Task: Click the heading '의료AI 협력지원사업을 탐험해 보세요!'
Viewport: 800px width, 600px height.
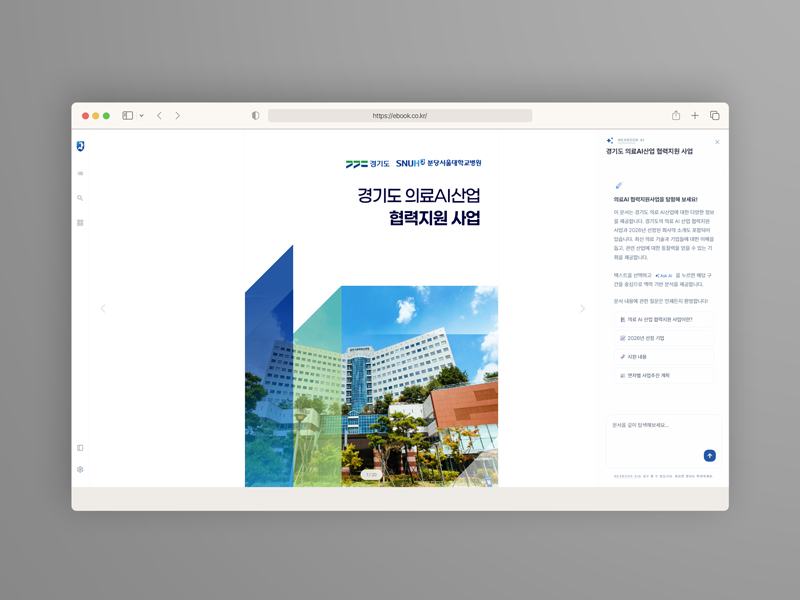Action: [655, 199]
